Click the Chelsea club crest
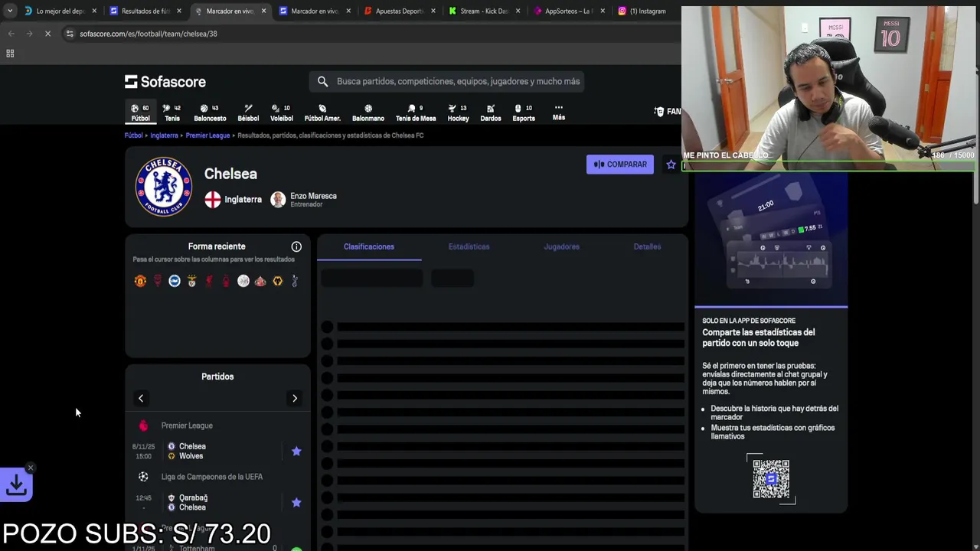Screen dimensions: 980x551 (x=163, y=187)
